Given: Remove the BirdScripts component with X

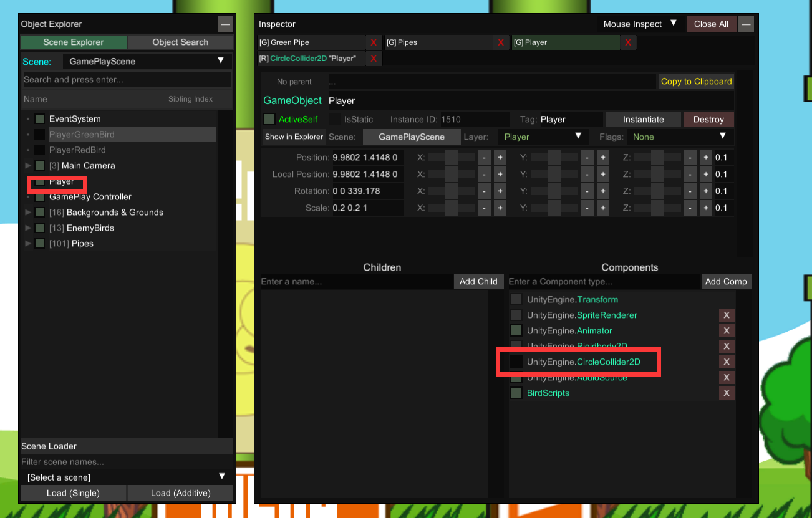Looking at the screenshot, I should pos(726,393).
